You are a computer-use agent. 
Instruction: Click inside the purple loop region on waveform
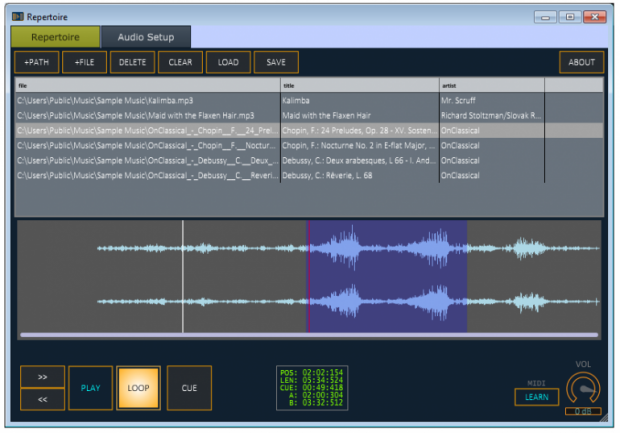pyautogui.click(x=386, y=277)
